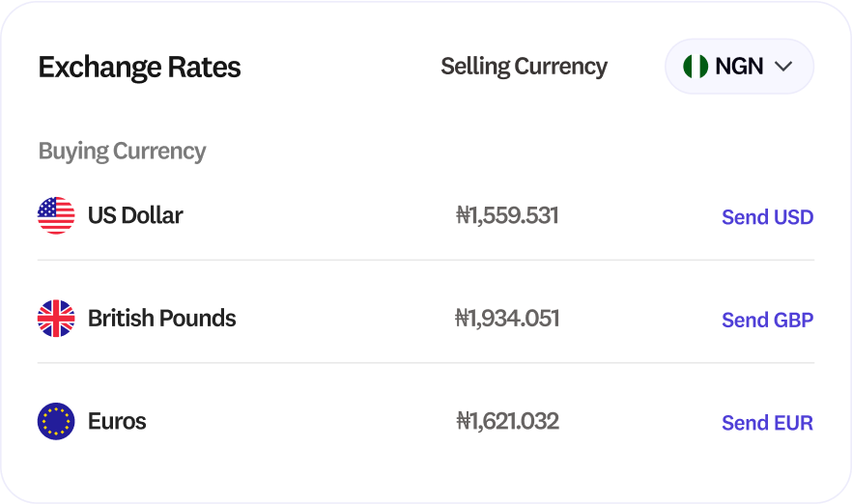Expand the selling currency chevron arrow
Image resolution: width=852 pixels, height=504 pixels.
coord(783,67)
